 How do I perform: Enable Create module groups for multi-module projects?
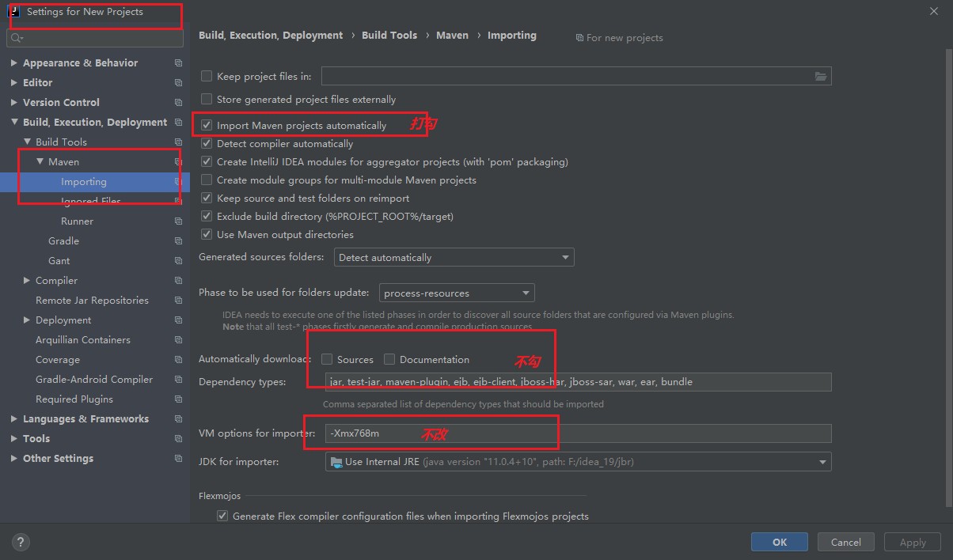(x=207, y=180)
